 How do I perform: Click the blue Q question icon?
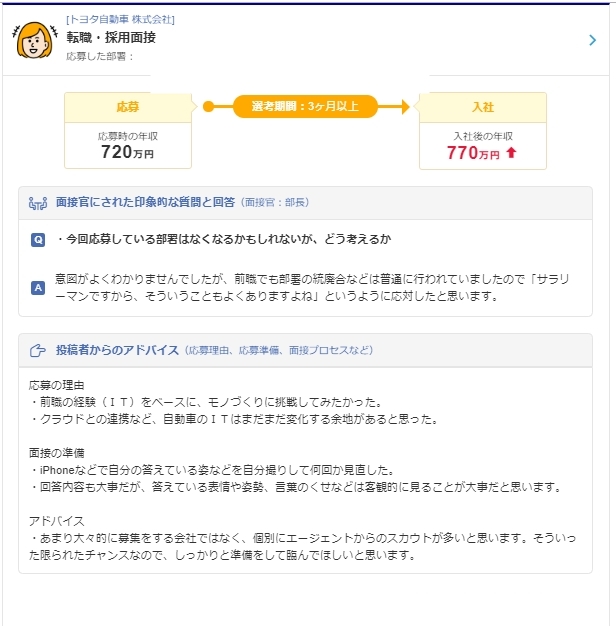(x=38, y=240)
